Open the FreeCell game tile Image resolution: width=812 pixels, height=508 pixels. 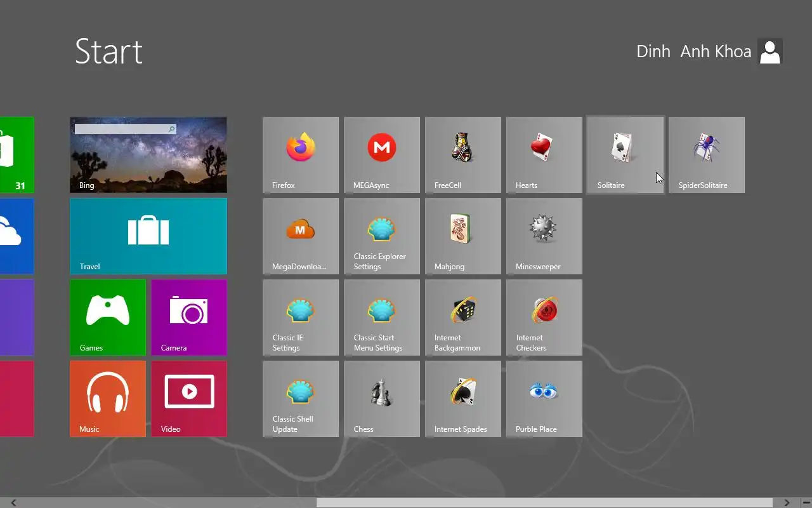pos(463,155)
